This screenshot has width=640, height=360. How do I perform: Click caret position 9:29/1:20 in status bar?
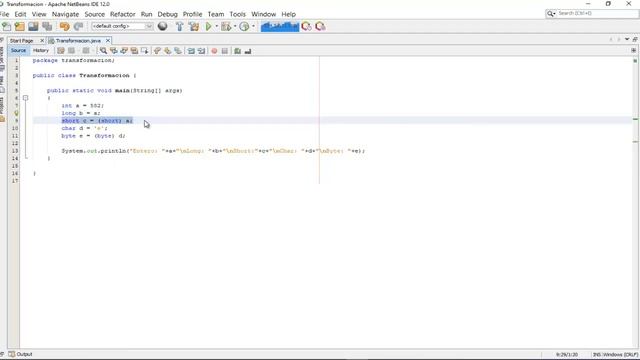[567, 355]
